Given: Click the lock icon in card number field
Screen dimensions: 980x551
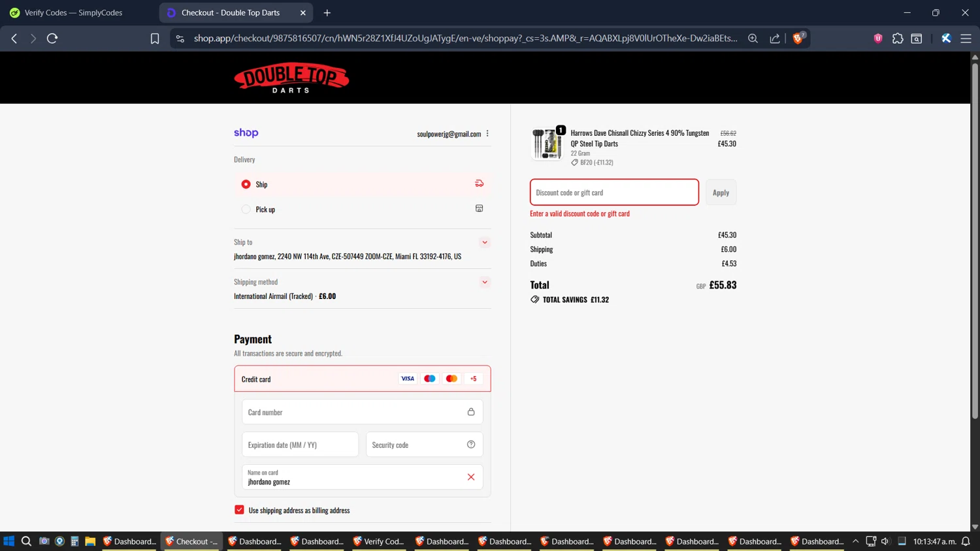Looking at the screenshot, I should tap(471, 412).
